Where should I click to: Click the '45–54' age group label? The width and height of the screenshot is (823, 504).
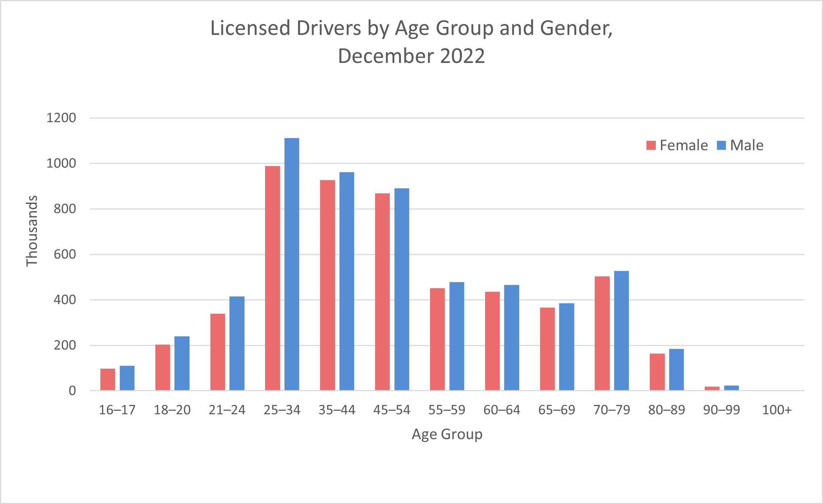point(392,410)
